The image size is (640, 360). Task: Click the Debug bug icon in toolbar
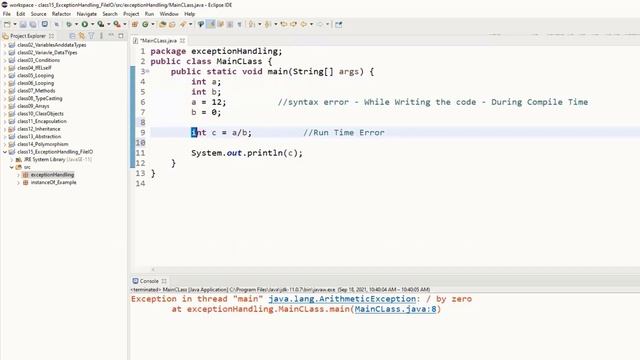tap(69, 24)
